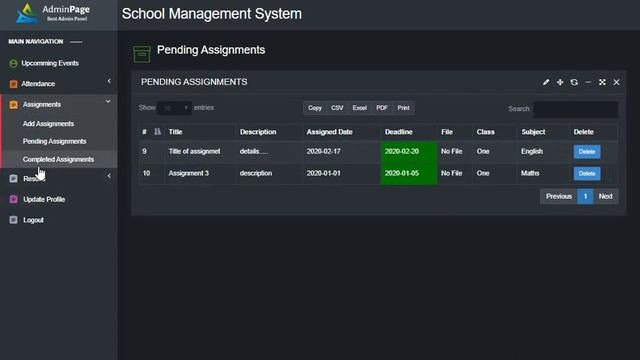Click the Attendance orange sidebar icon
640x360 pixels.
[13, 84]
